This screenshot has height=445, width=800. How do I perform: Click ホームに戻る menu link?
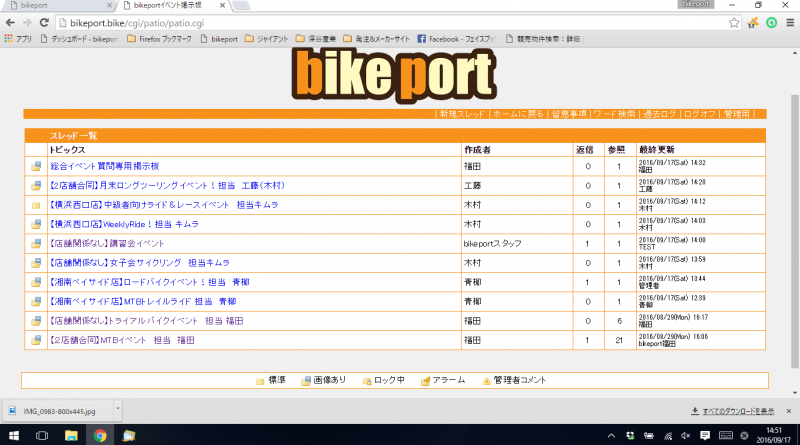click(x=518, y=114)
